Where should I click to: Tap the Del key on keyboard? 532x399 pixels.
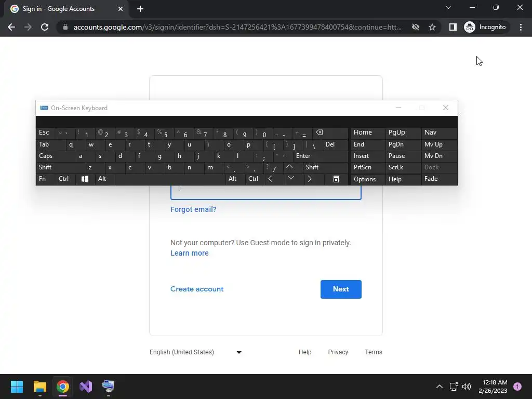click(x=335, y=144)
